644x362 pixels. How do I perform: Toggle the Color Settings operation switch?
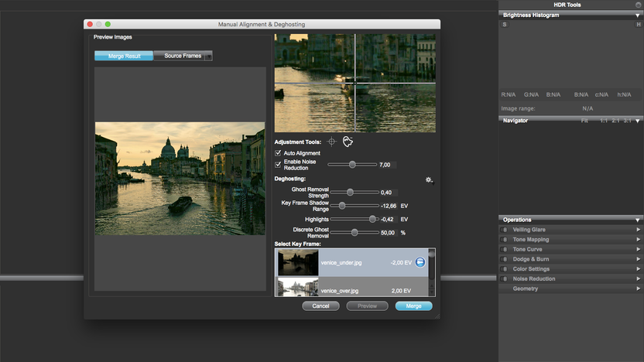point(505,269)
